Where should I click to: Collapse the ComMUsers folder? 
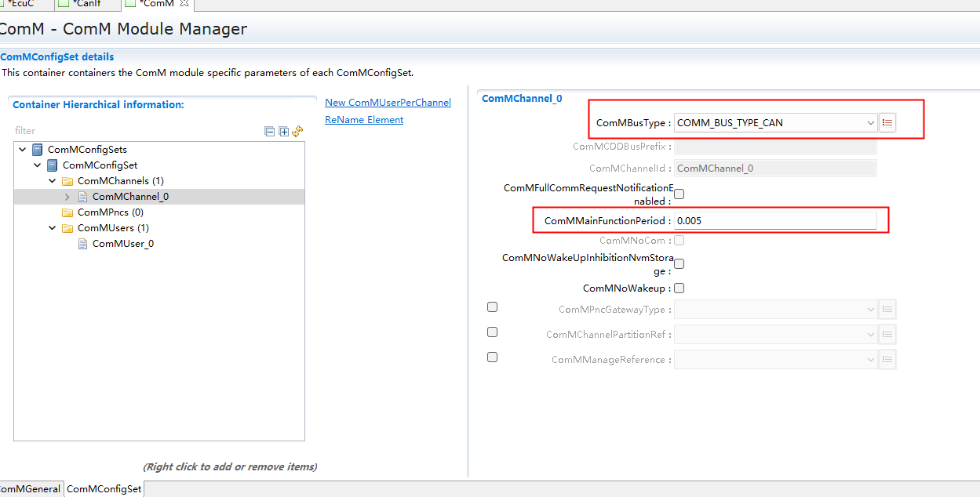pyautogui.click(x=52, y=228)
